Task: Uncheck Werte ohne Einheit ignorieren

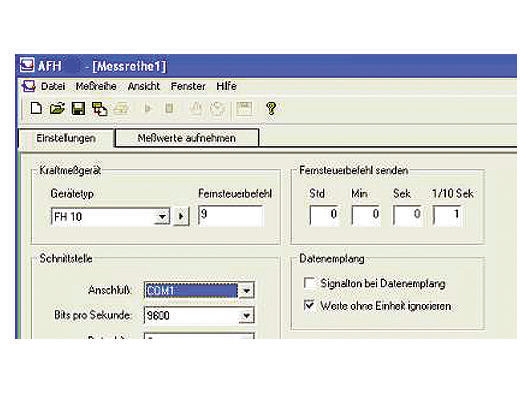Action: pyautogui.click(x=309, y=305)
